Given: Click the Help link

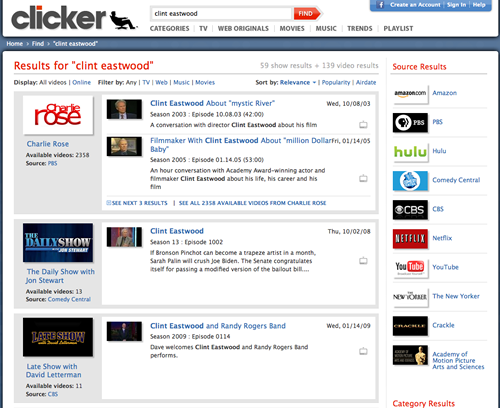Looking at the screenshot, I should pyautogui.click(x=479, y=5).
